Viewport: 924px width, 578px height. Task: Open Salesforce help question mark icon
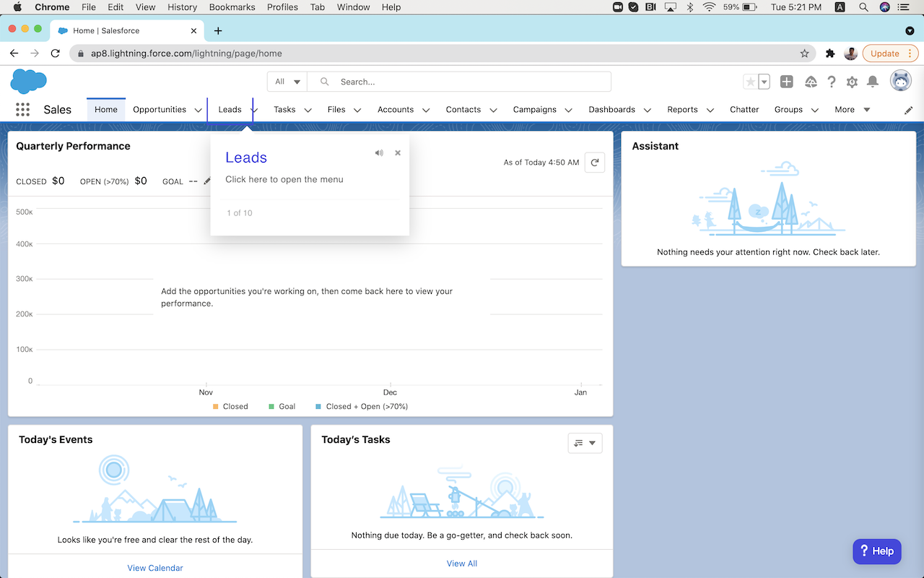[832, 82]
